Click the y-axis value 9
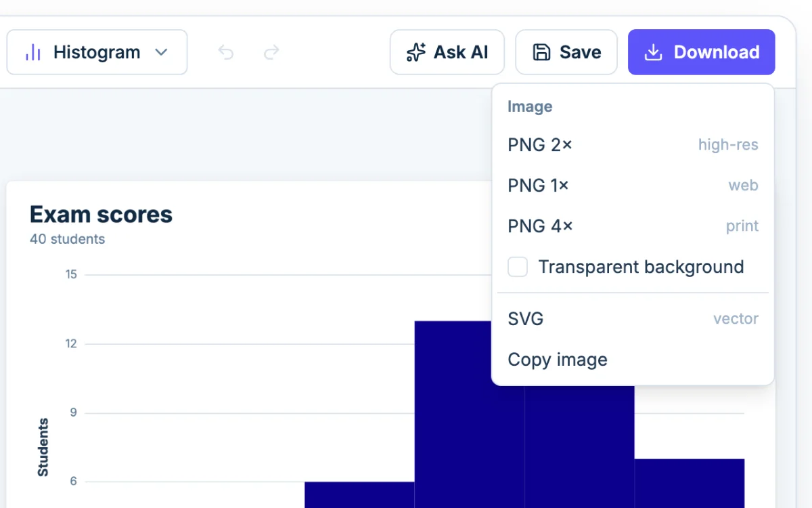The width and height of the screenshot is (812, 508). (73, 412)
